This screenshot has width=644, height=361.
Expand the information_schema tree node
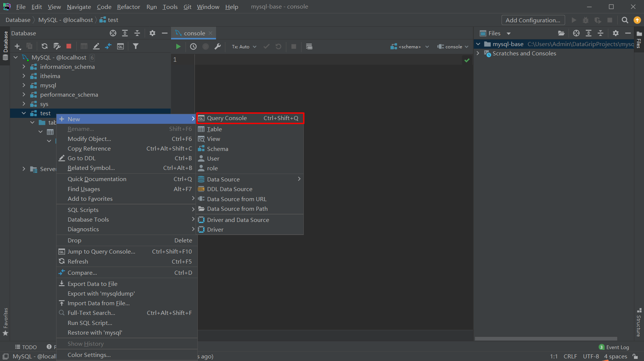click(x=24, y=67)
